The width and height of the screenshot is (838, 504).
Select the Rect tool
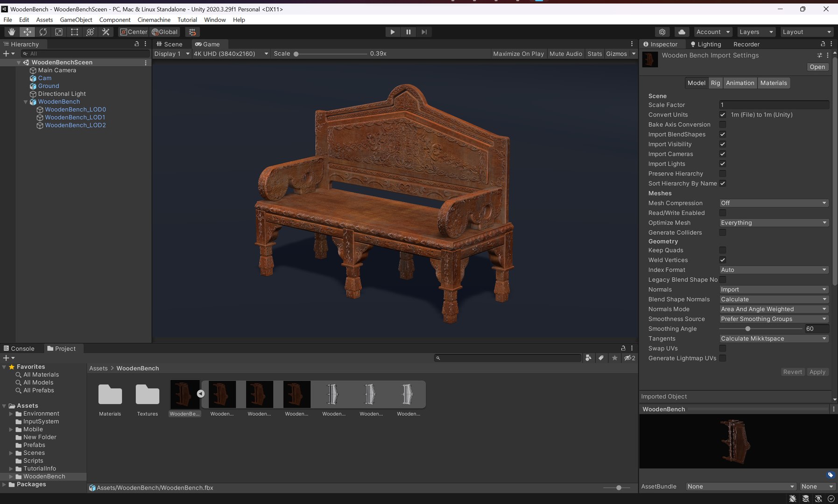(x=74, y=32)
